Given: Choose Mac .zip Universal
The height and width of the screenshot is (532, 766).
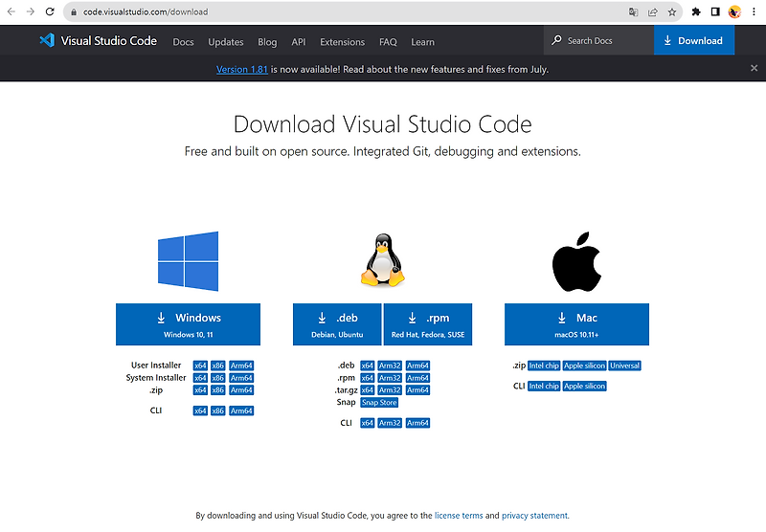Looking at the screenshot, I should click(x=625, y=366).
